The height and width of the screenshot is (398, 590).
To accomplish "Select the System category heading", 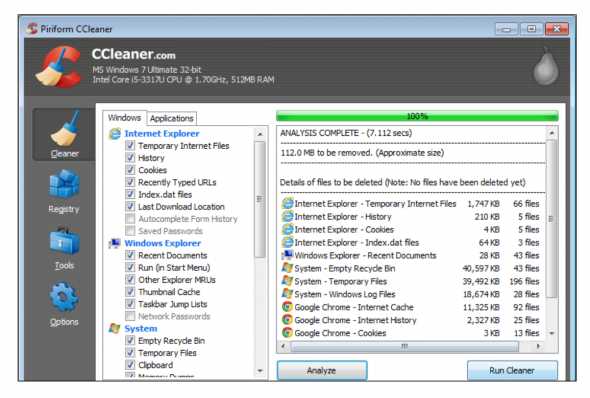I will coord(141,328).
